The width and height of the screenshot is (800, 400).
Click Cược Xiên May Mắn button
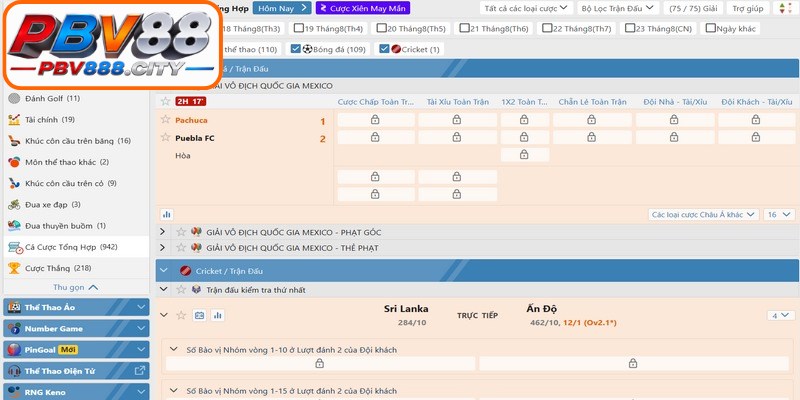[363, 8]
